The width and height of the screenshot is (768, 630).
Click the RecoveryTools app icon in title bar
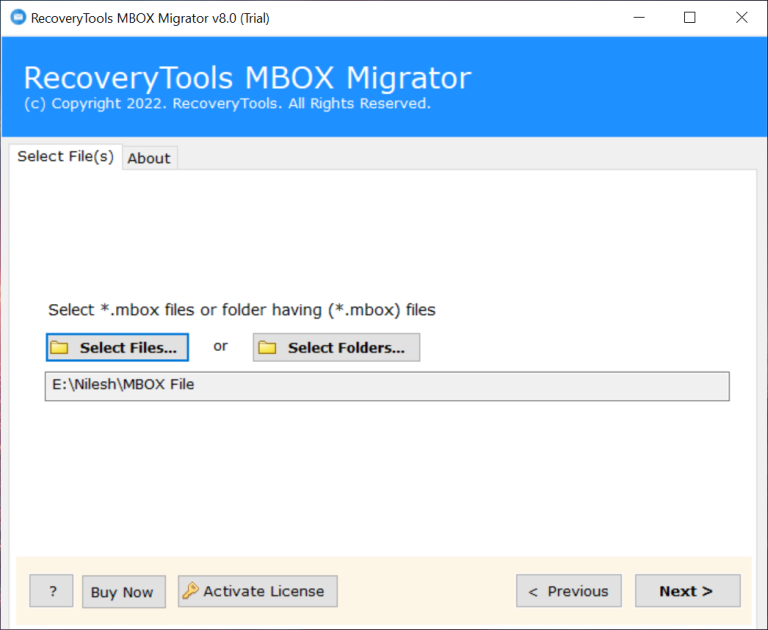[x=18, y=18]
